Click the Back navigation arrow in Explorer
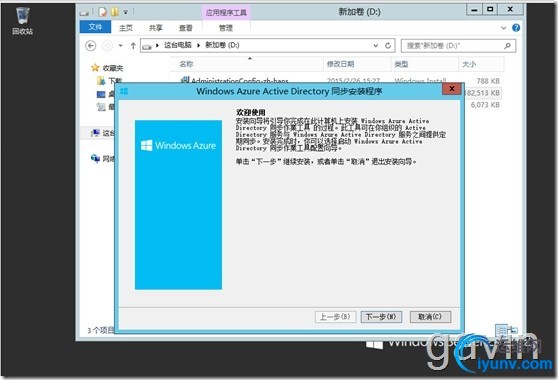 91,46
